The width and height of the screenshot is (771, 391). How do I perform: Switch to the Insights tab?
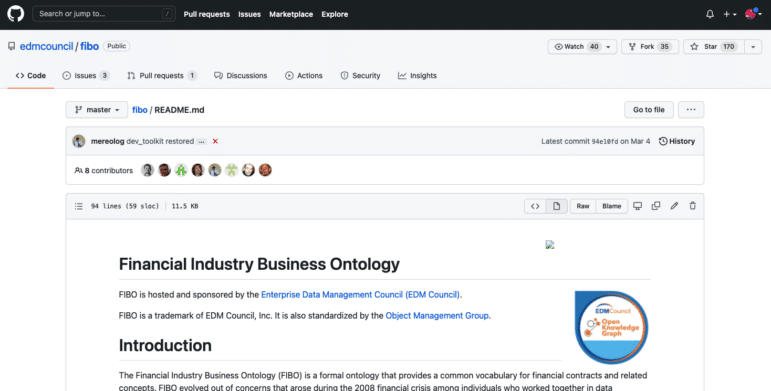coord(417,76)
